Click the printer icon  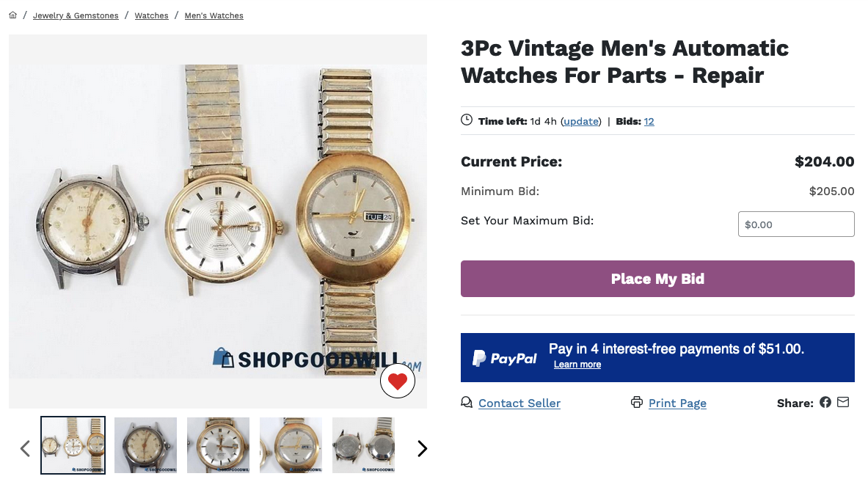637,403
